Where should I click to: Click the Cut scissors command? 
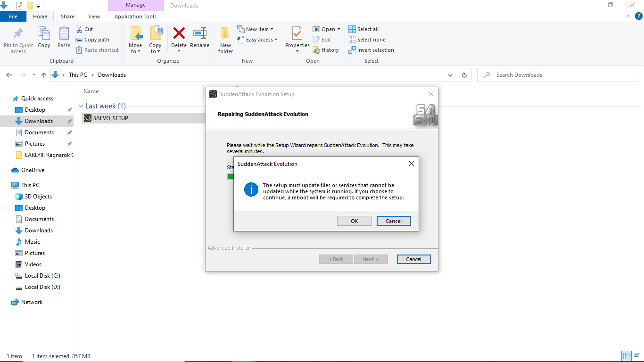[x=85, y=29]
